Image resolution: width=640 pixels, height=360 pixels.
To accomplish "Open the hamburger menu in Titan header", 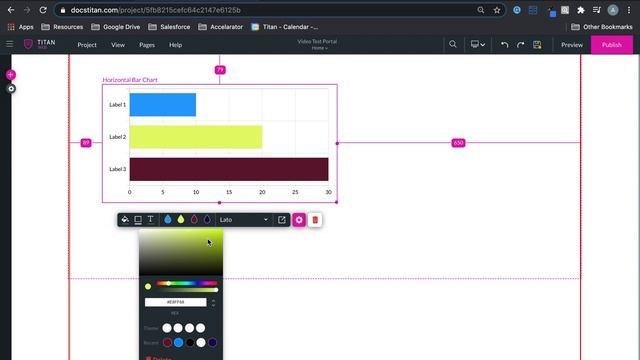I will click(9, 44).
